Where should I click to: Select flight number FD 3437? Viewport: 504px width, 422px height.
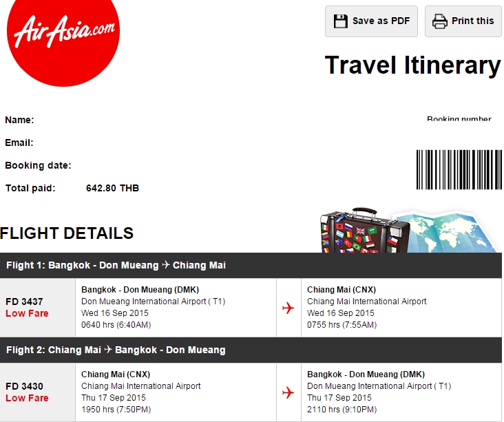[24, 302]
